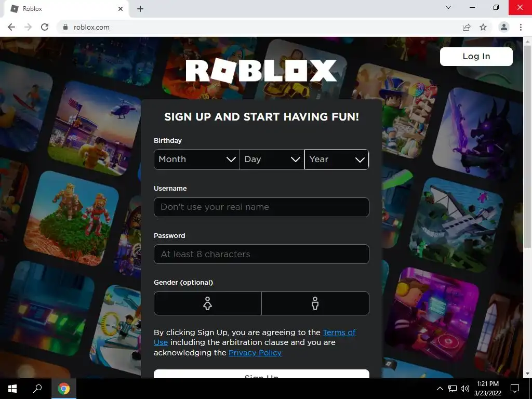The width and height of the screenshot is (532, 399).
Task: Click the browser back arrow
Action: click(11, 27)
